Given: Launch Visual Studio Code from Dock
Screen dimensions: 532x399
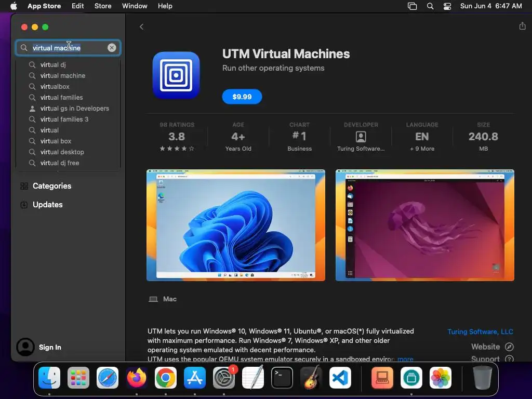Looking at the screenshot, I should [x=340, y=378].
